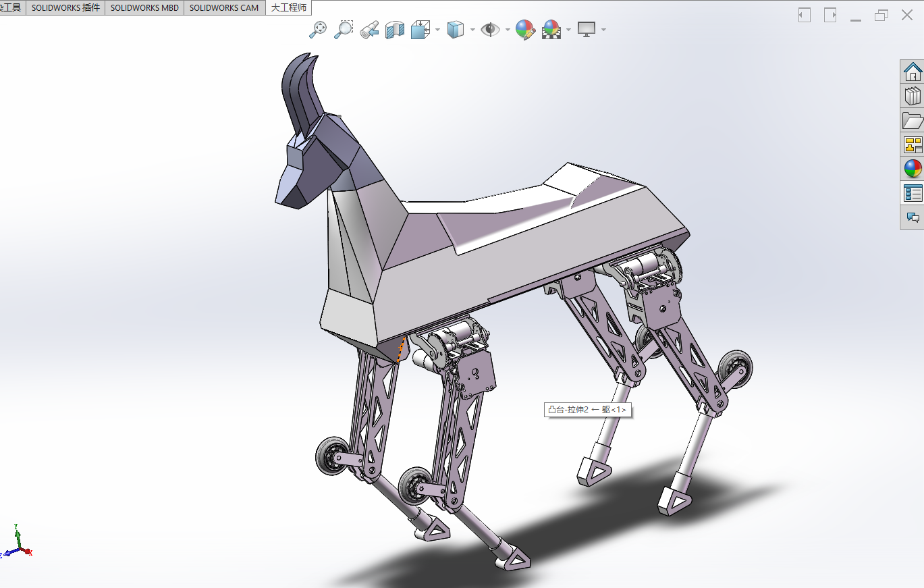Switch to the SOLIDWORKS CAM tab
The width and height of the screenshot is (924, 588).
pos(224,8)
